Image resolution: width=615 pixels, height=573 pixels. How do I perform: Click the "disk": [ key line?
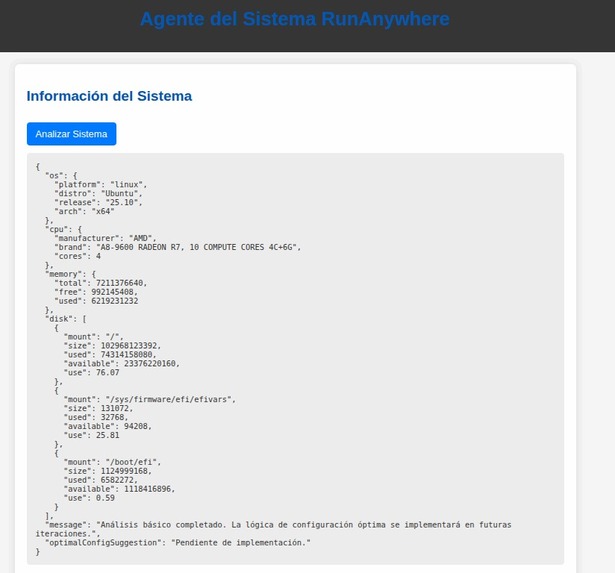point(66,319)
